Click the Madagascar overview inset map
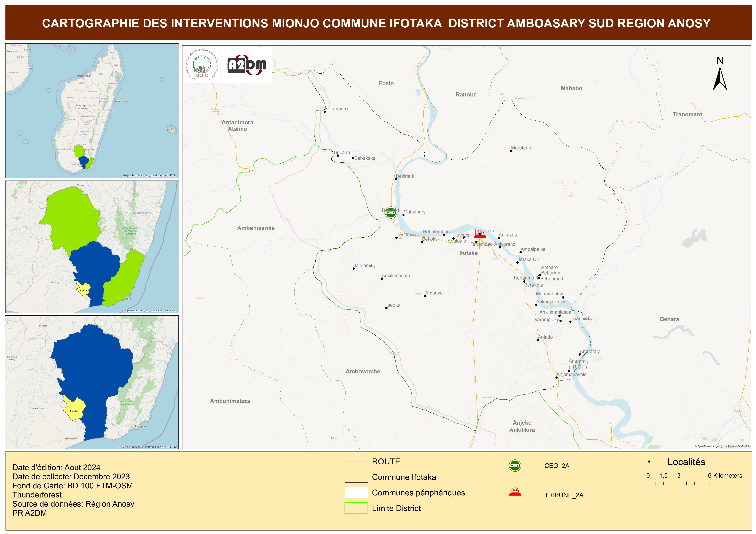The width and height of the screenshot is (756, 534). (92, 111)
